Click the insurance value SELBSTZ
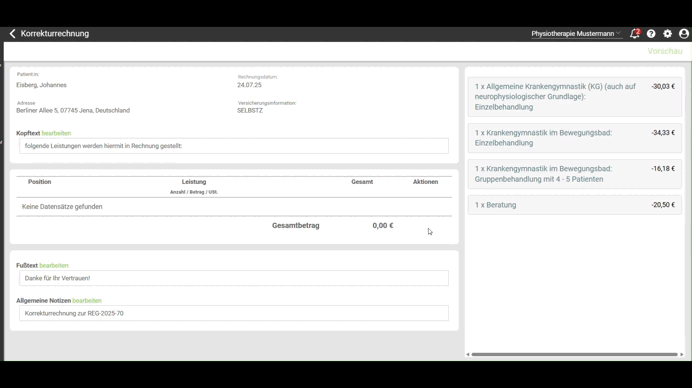Image resolution: width=692 pixels, height=388 pixels. (250, 110)
